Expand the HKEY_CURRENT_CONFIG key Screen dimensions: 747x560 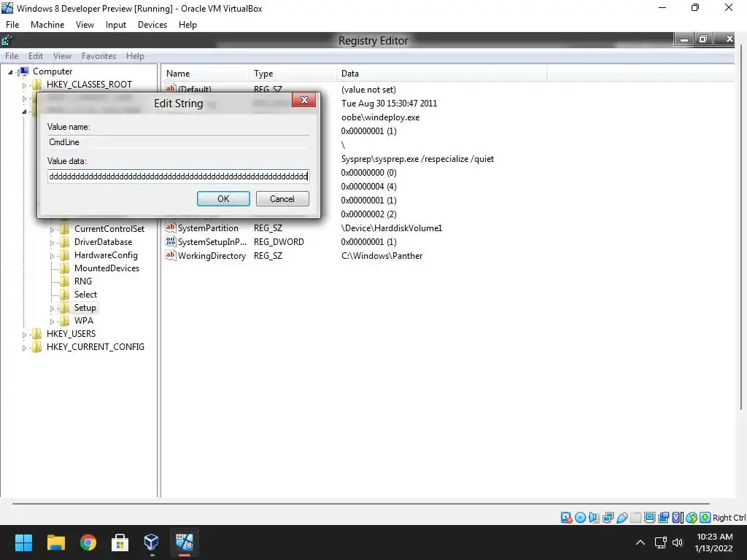tap(24, 348)
